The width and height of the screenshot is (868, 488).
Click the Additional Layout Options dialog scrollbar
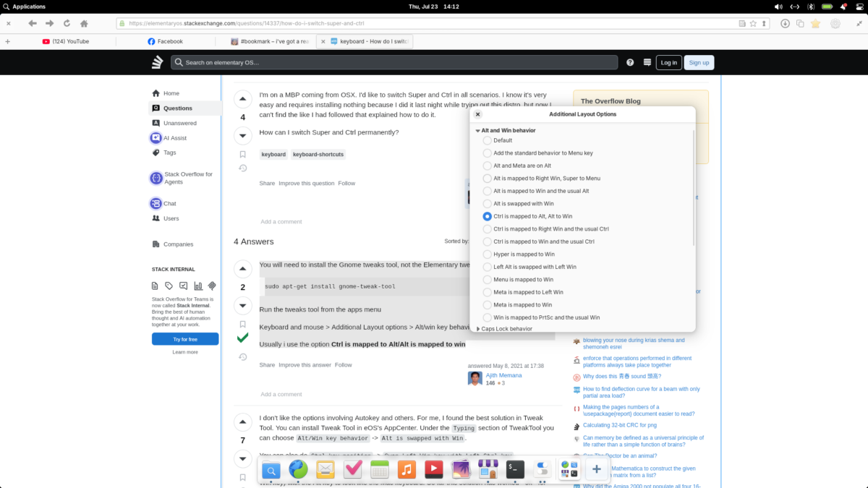click(694, 188)
